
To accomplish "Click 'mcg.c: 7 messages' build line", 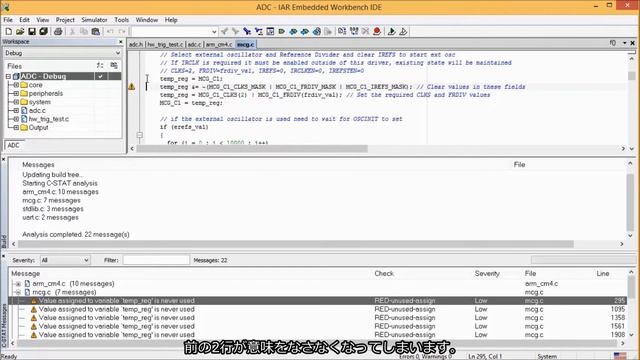I will (x=51, y=200).
